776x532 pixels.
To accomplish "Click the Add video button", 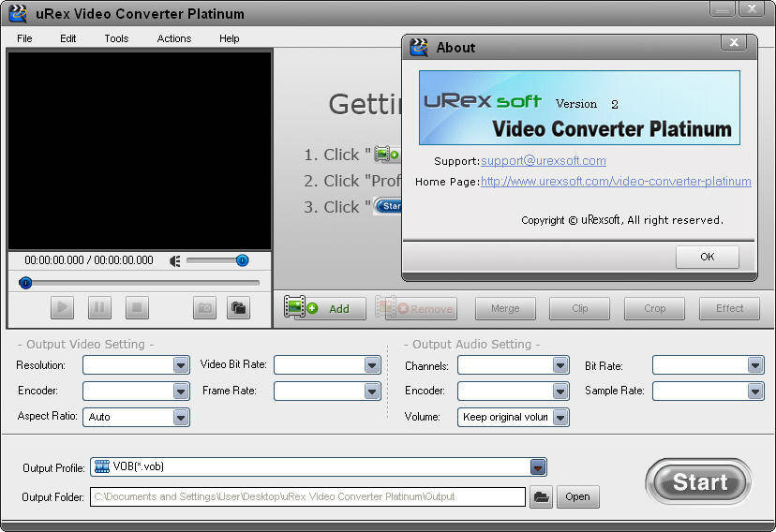I will (x=324, y=308).
